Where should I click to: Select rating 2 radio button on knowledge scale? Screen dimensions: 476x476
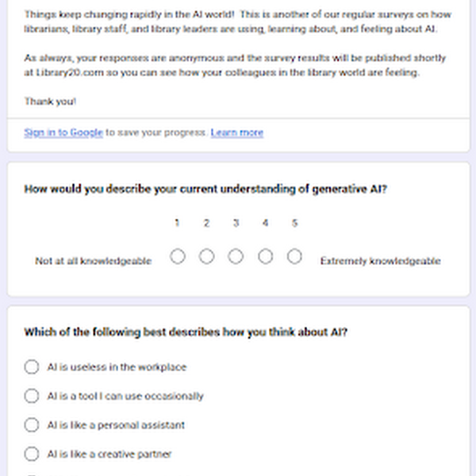(207, 256)
